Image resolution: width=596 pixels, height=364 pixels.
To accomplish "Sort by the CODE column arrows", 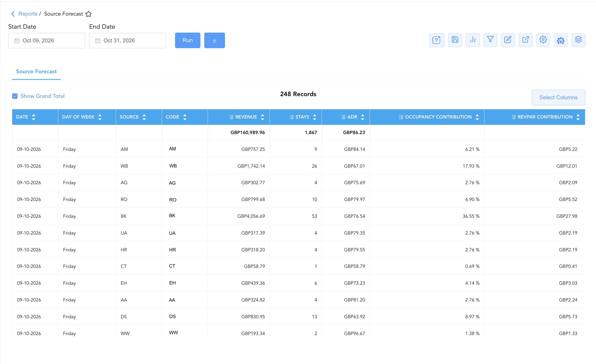I will pyautogui.click(x=185, y=117).
